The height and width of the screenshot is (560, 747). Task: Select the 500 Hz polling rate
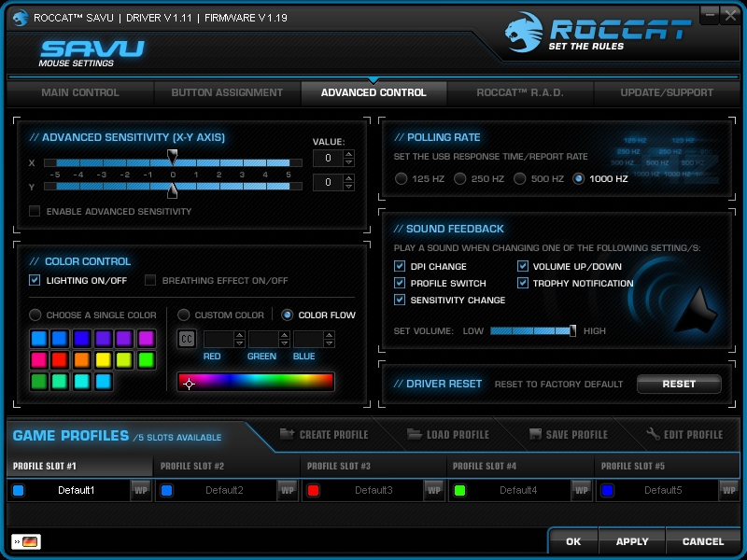[519, 178]
